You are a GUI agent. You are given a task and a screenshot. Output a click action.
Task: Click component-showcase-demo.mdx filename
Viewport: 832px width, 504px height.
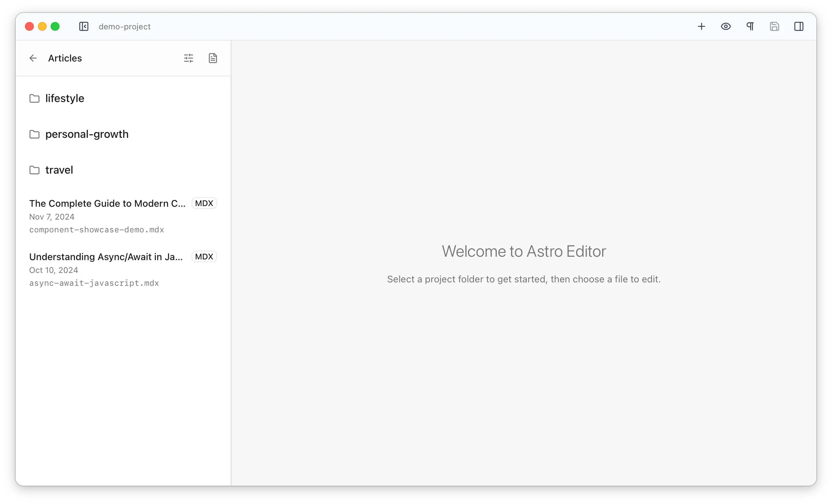pyautogui.click(x=97, y=230)
